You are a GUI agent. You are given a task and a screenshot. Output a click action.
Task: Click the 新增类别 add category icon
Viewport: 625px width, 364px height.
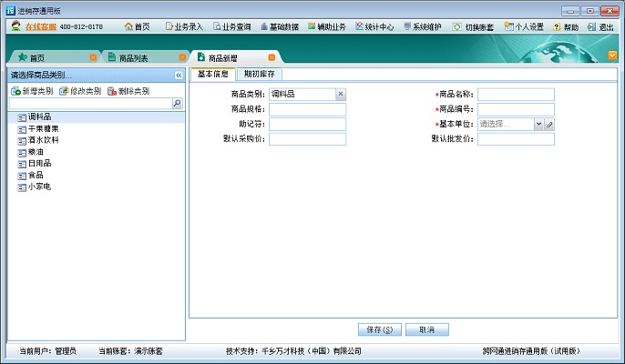tap(15, 92)
